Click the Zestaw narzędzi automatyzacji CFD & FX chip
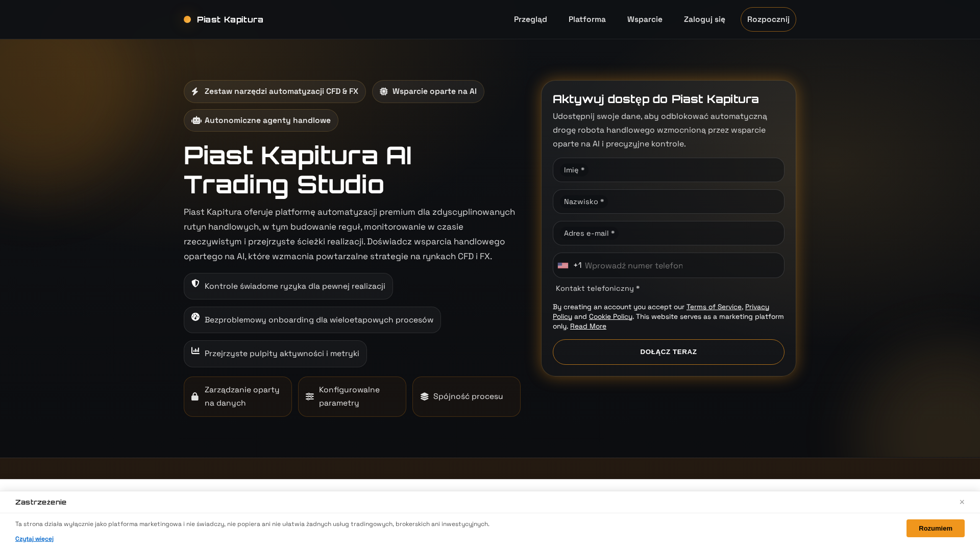This screenshot has height=551, width=980. coord(275,91)
